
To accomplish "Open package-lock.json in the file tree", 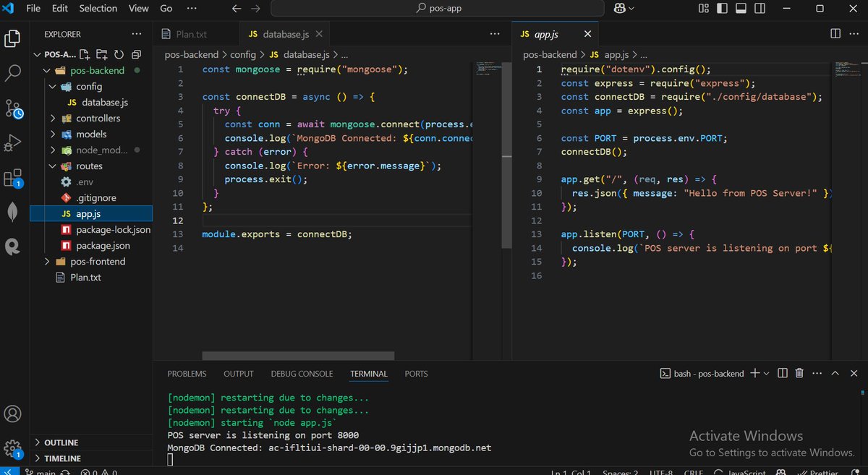I will 91,229.
